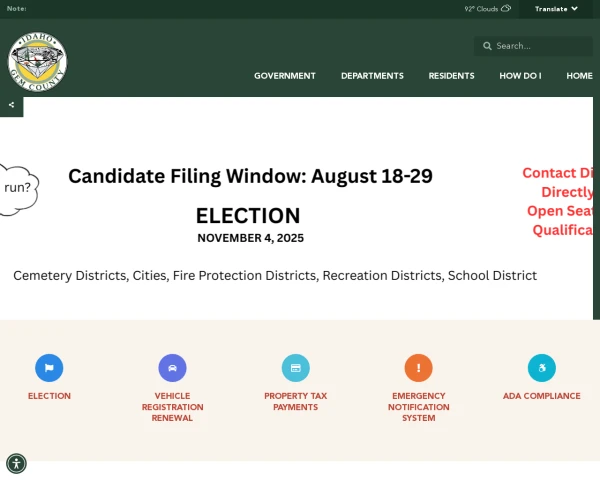
Task: Click the Gem County Idaho seal logo
Action: [38, 62]
